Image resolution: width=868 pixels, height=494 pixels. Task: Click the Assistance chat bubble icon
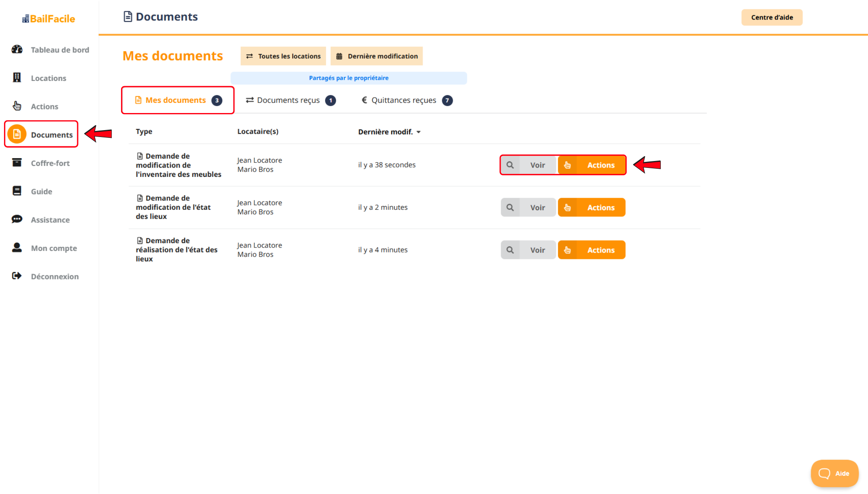coord(17,220)
